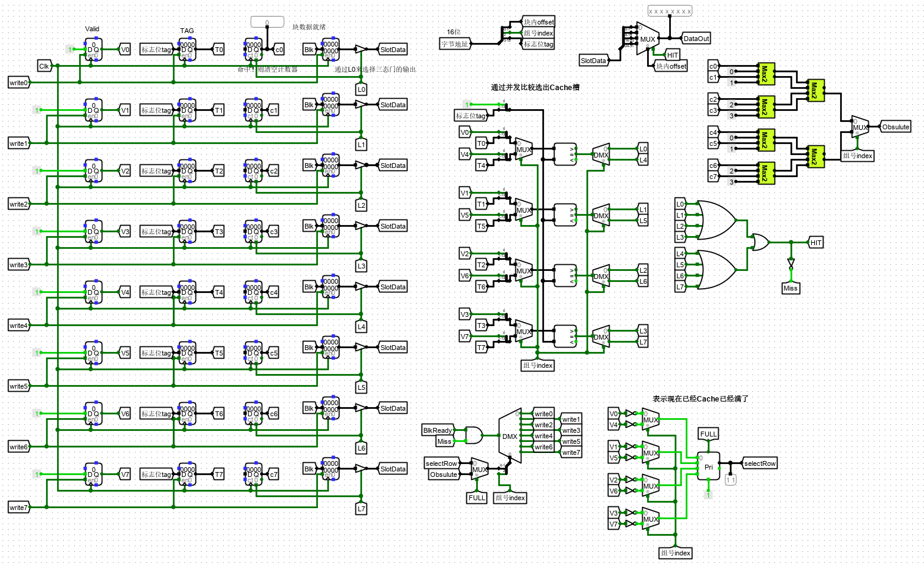The height and width of the screenshot is (564, 924).
Task: Select the Clk tunnel label
Action: (x=45, y=66)
